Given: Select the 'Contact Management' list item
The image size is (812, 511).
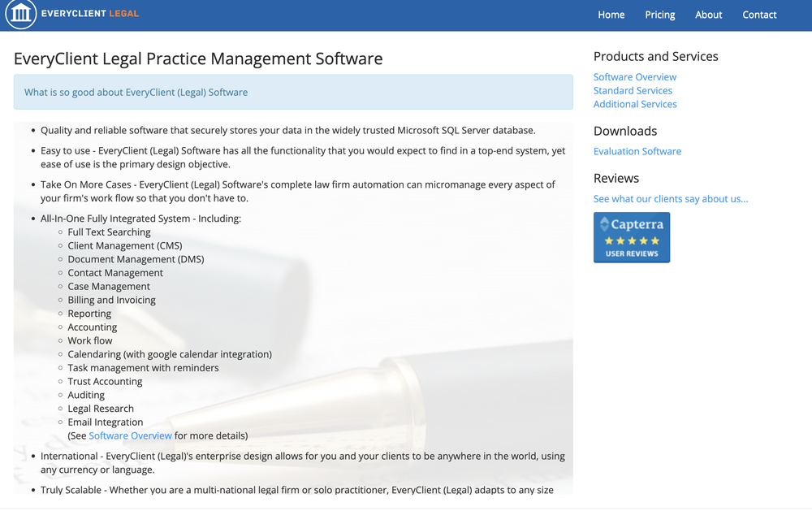Looking at the screenshot, I should point(115,273).
